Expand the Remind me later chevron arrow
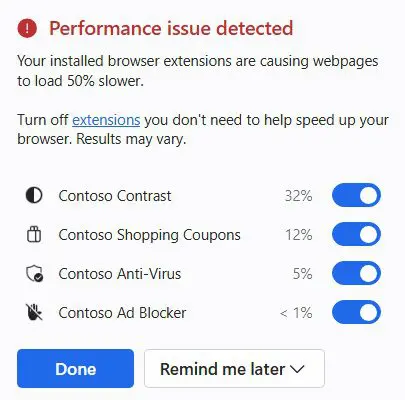 (x=297, y=369)
